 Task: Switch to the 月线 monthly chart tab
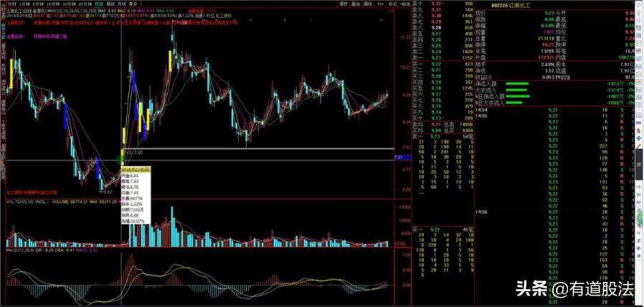pyautogui.click(x=122, y=4)
